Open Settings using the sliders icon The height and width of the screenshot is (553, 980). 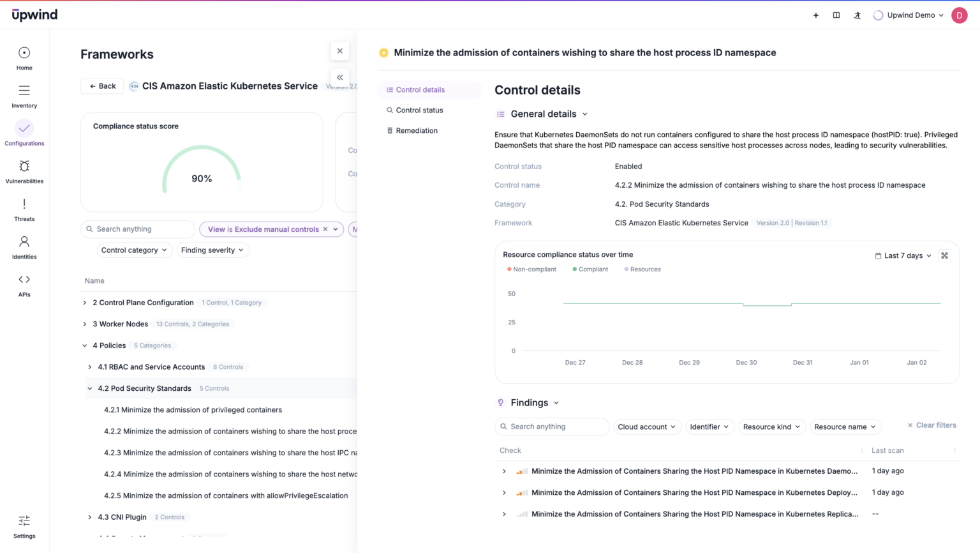point(24,521)
